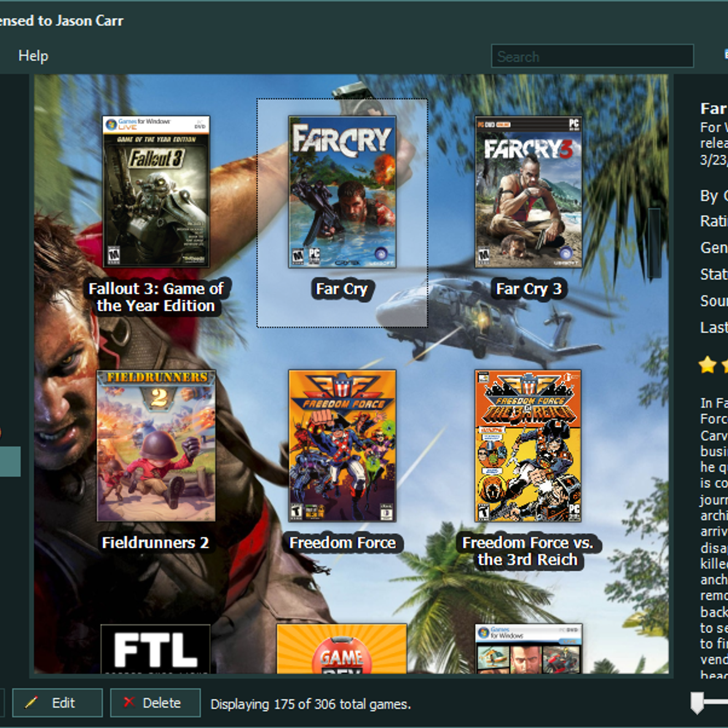Viewport: 728px width, 728px height.
Task: Choose the Fieldrunners 2 game cover
Action: 156,445
